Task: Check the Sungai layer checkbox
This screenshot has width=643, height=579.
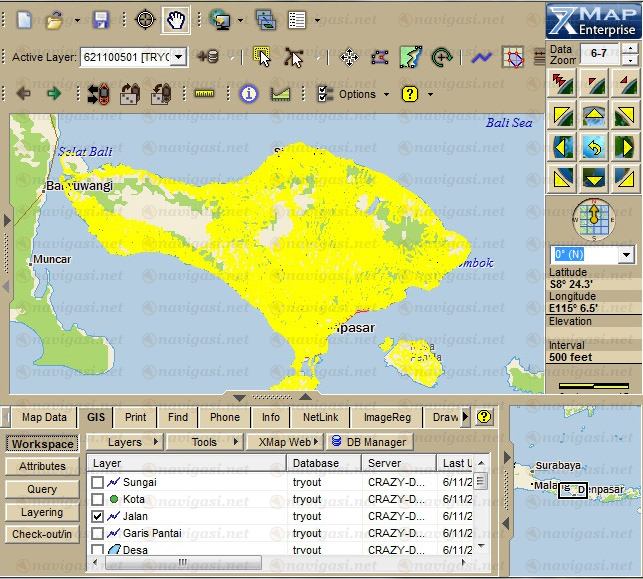Action: coord(97,482)
